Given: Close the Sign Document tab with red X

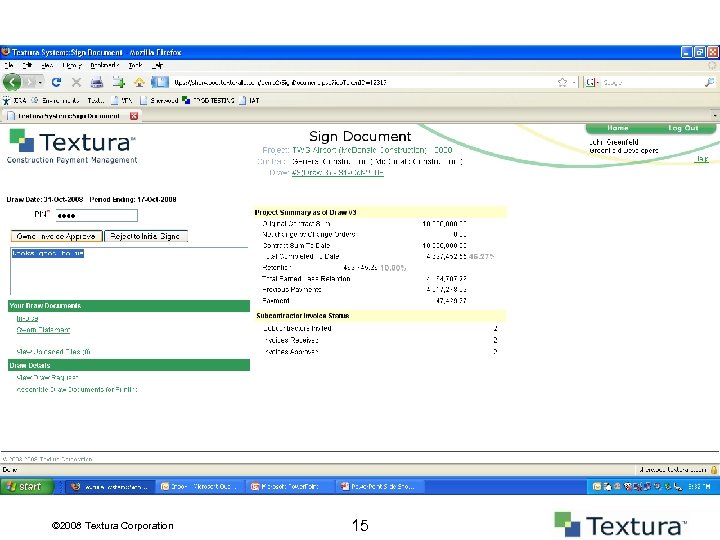Looking at the screenshot, I should pyautogui.click(x=134, y=116).
